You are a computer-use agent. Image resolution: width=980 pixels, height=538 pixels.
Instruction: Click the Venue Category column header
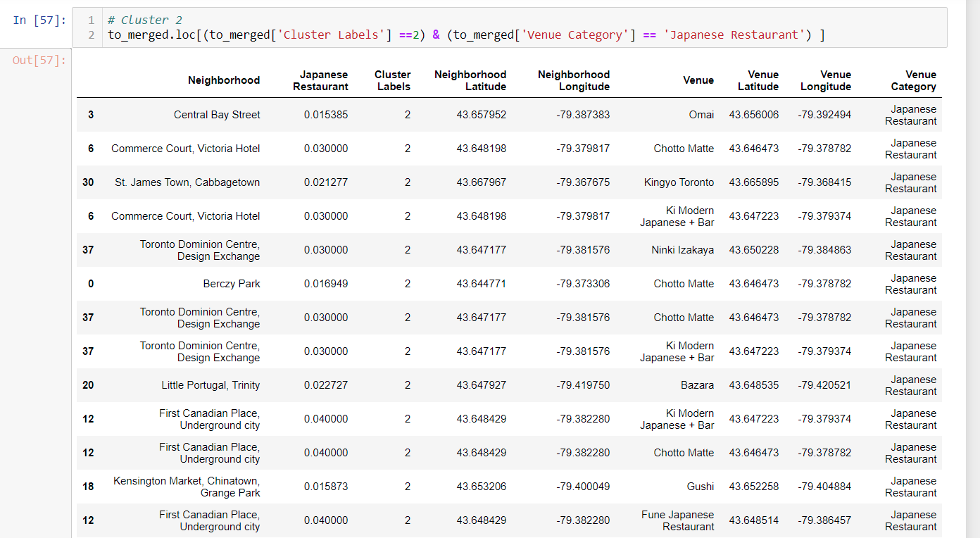coord(913,80)
